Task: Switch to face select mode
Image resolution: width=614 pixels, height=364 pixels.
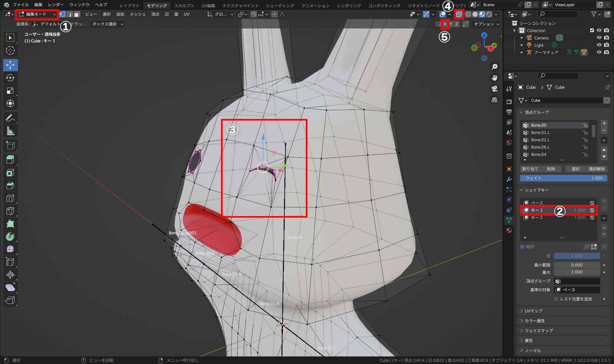Action: point(77,14)
